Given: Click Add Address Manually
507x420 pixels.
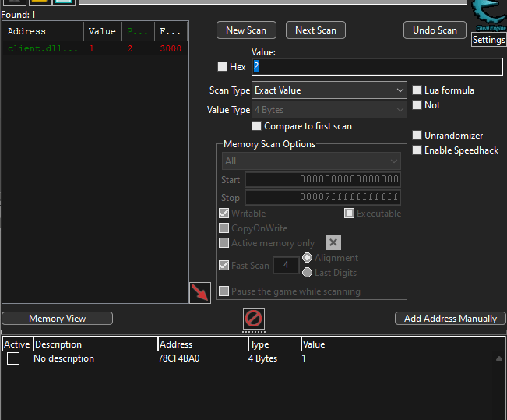Looking at the screenshot, I should [x=450, y=319].
